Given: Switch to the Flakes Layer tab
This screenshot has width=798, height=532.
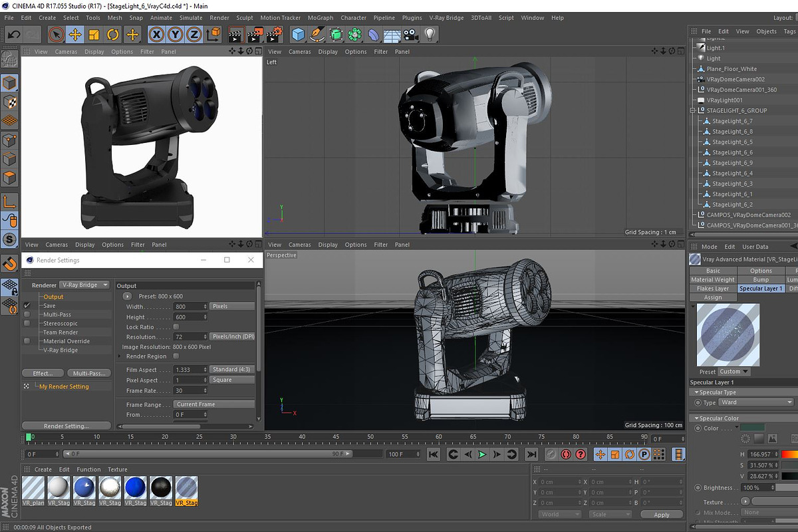Looking at the screenshot, I should [713, 289].
